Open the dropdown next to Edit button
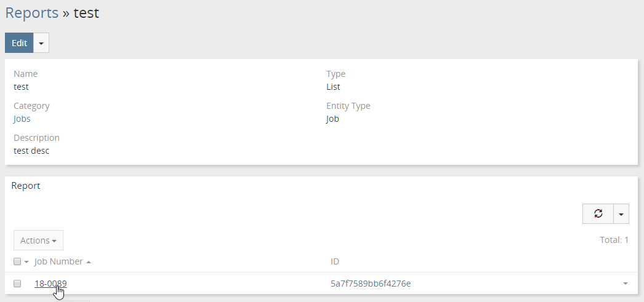The image size is (644, 302). [41, 43]
